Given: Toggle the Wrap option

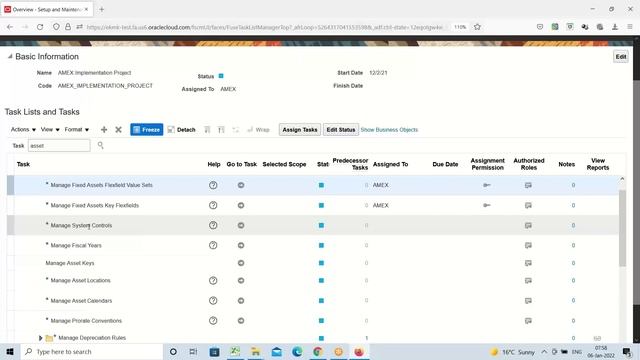Looking at the screenshot, I should [x=258, y=129].
